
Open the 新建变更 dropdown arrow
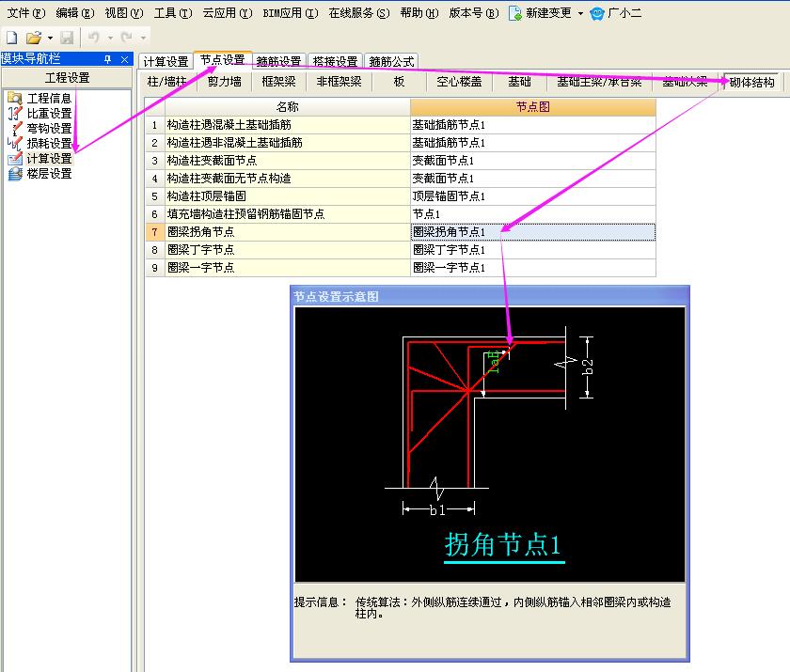pyautogui.click(x=580, y=13)
